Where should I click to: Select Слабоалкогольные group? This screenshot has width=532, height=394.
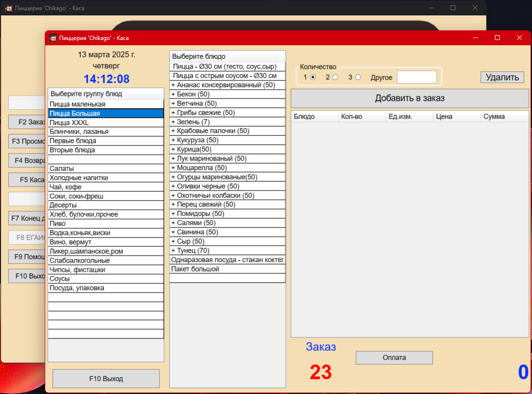click(x=106, y=260)
